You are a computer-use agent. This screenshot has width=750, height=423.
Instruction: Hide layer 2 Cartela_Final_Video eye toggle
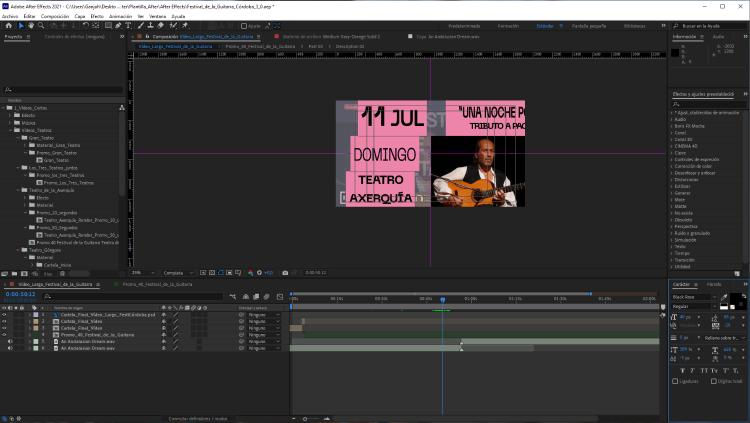4,322
